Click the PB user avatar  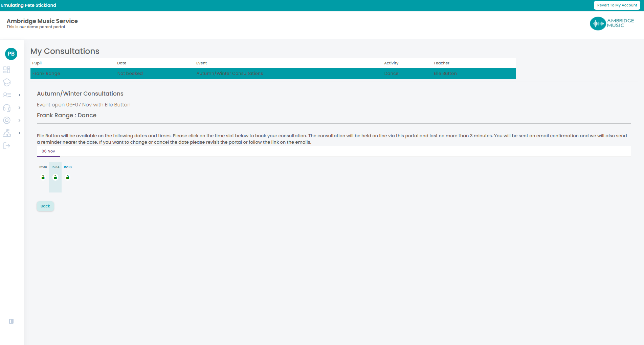(11, 54)
